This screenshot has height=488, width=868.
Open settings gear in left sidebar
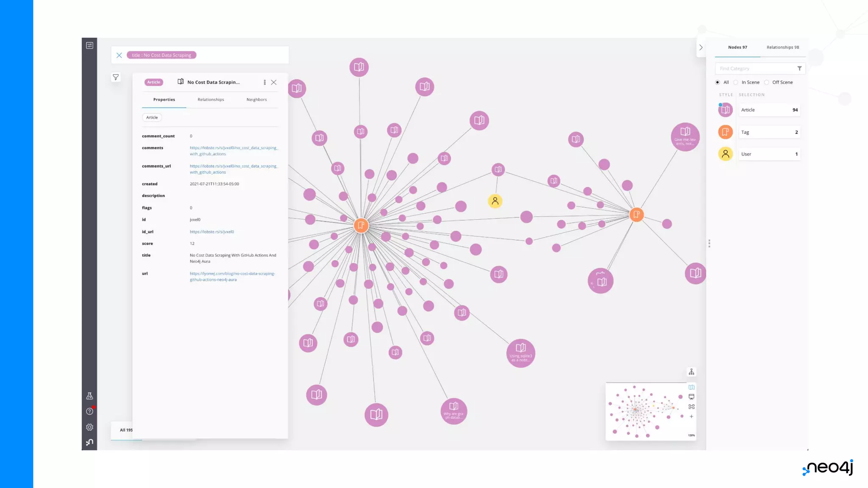[89, 427]
